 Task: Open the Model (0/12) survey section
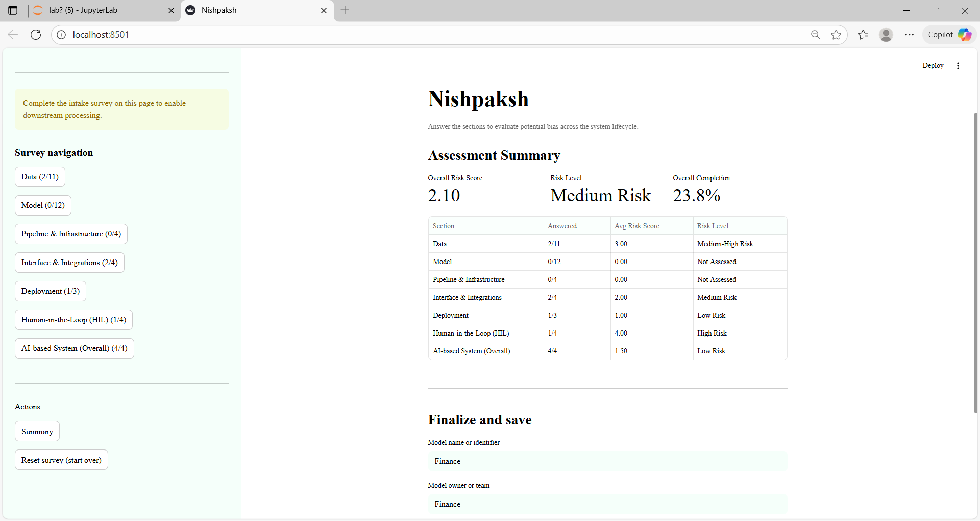pyautogui.click(x=43, y=205)
